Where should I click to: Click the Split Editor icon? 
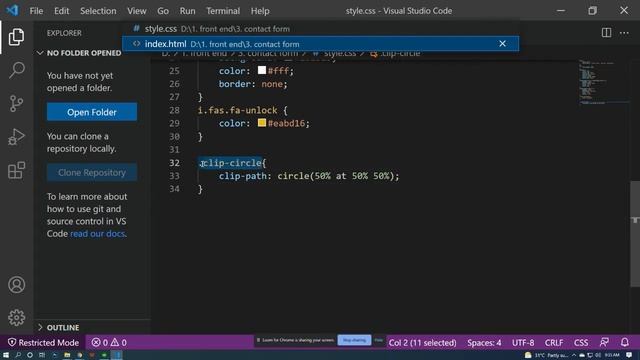click(x=606, y=33)
